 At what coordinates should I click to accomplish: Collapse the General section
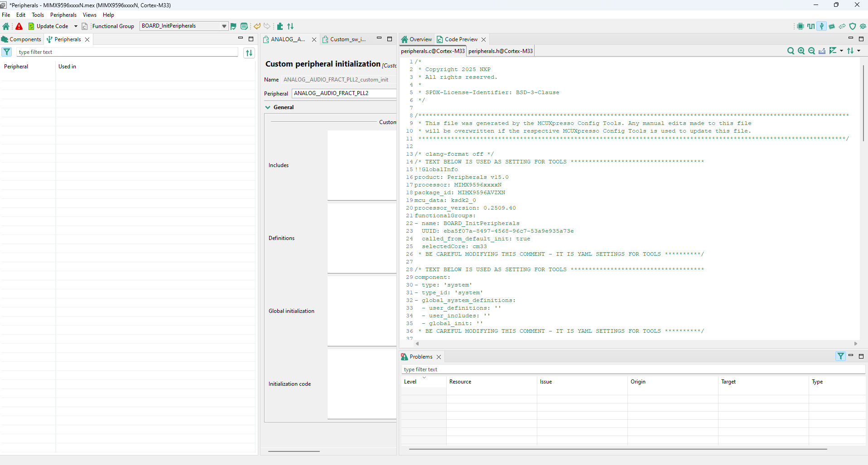[268, 107]
